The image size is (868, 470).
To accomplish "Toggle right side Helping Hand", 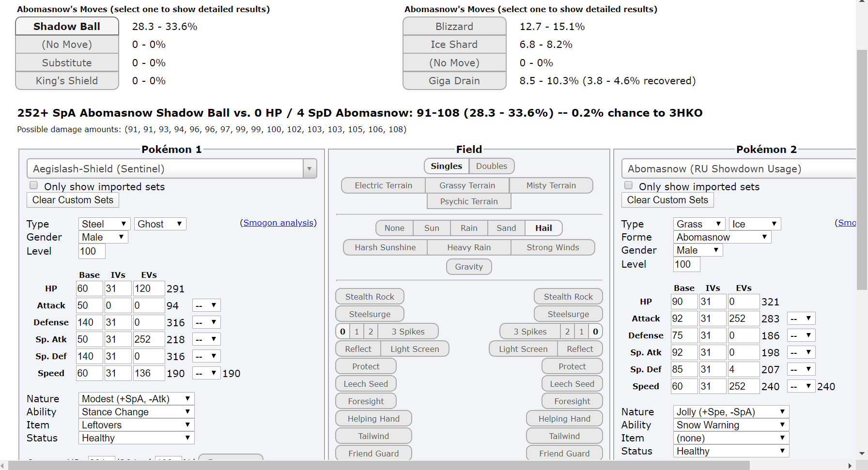I will [x=564, y=419].
